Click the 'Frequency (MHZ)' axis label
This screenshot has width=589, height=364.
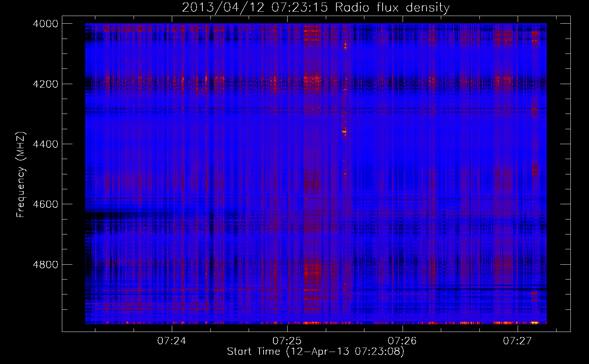(x=21, y=175)
